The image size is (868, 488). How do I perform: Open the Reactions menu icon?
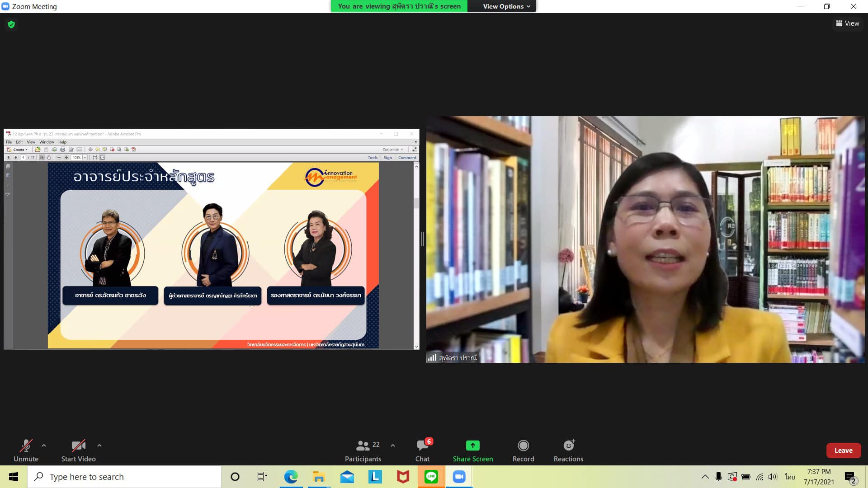568,446
